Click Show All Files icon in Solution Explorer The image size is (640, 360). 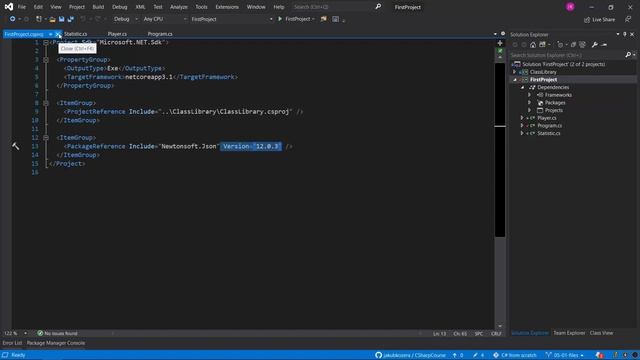582,44
